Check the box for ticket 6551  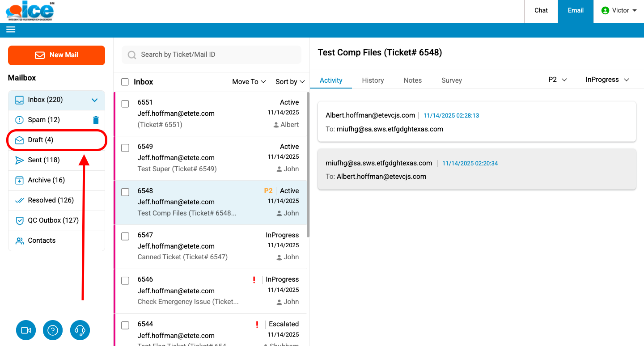(x=125, y=104)
